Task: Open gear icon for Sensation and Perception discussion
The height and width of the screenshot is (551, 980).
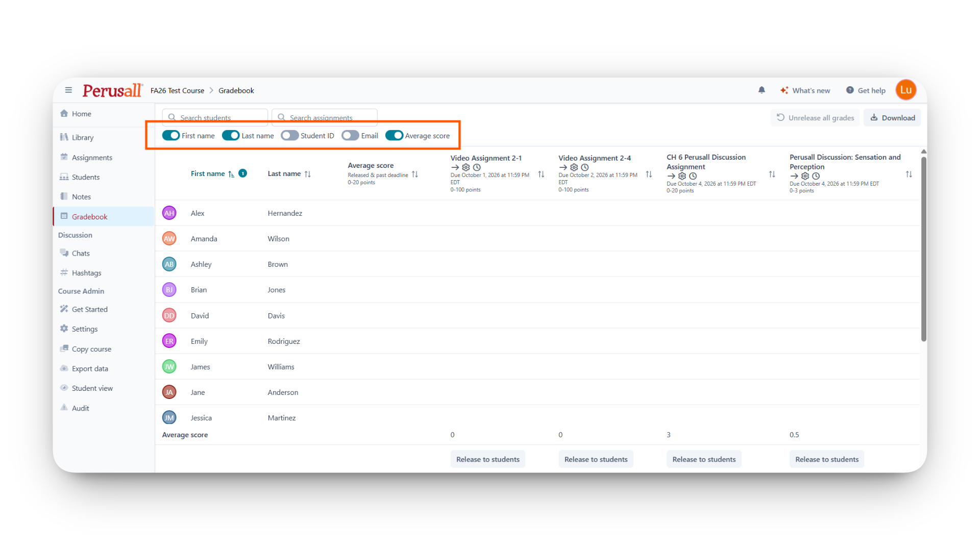Action: 805,176
